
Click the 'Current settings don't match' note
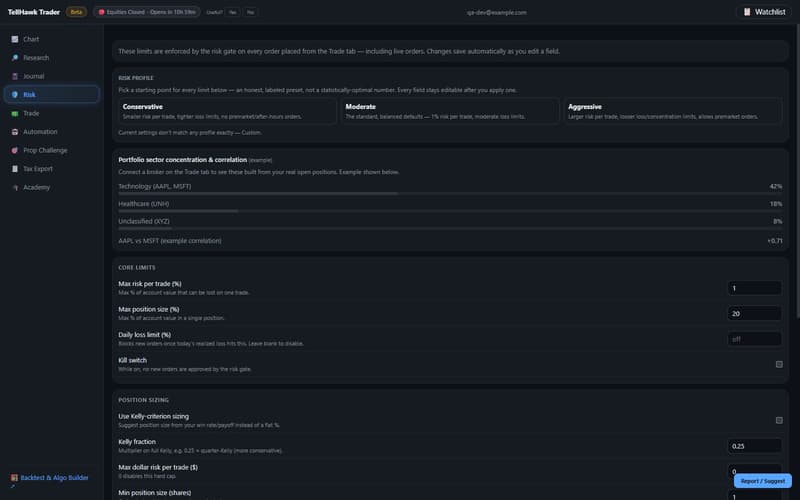tap(190, 133)
